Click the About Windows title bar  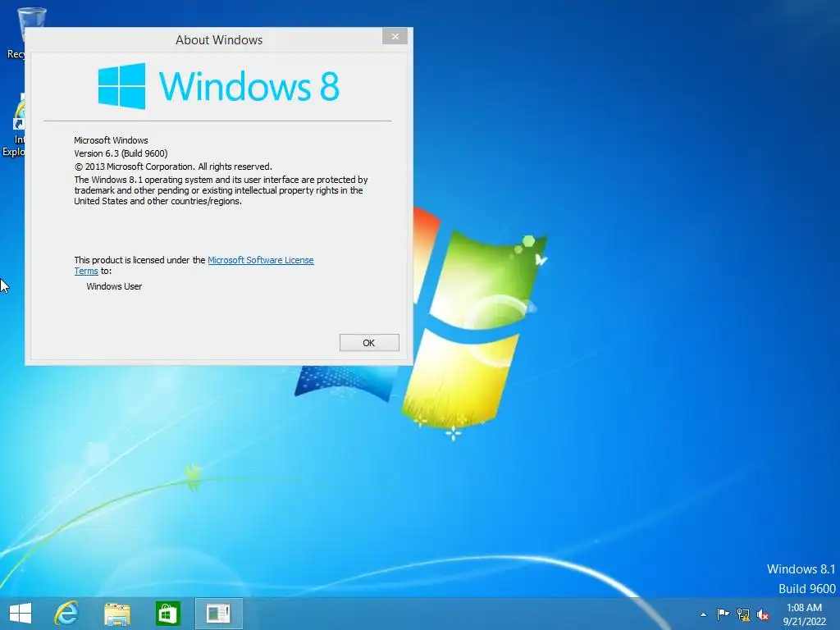[x=218, y=40]
